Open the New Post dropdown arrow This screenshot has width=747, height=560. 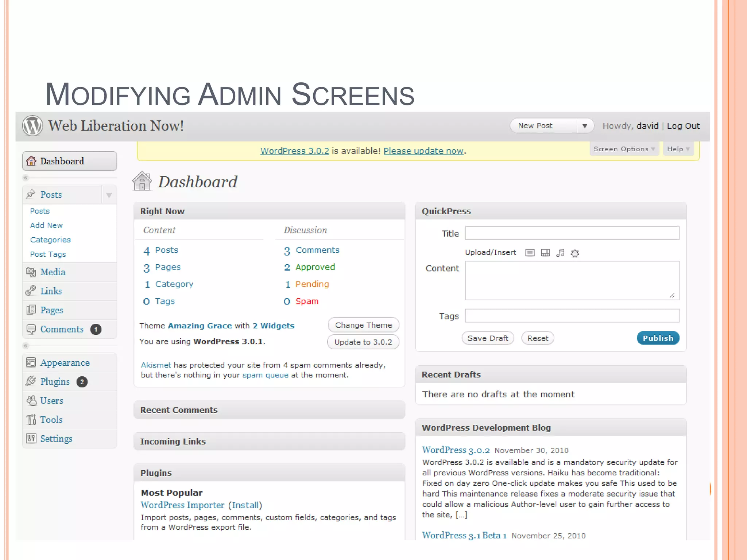[585, 126]
